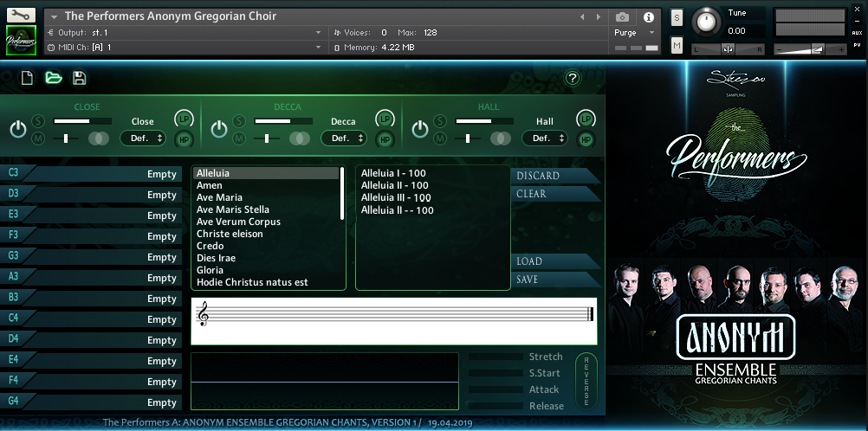Save preset with floppy disk icon
Viewport: 868px width, 431px height.
(79, 78)
